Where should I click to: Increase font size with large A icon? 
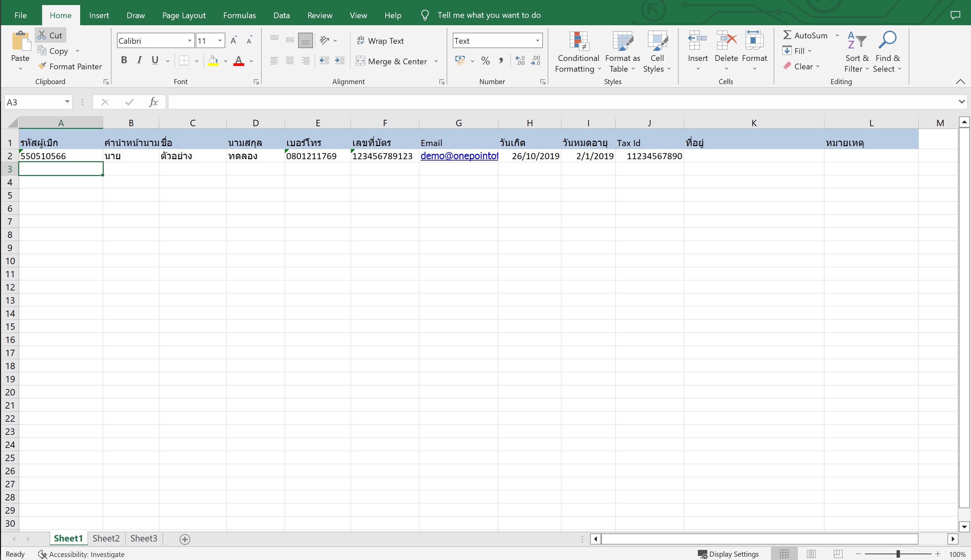click(x=234, y=40)
